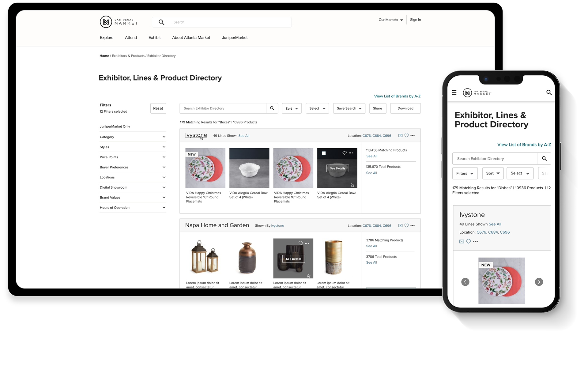
Task: Click the Share button
Action: pos(378,108)
